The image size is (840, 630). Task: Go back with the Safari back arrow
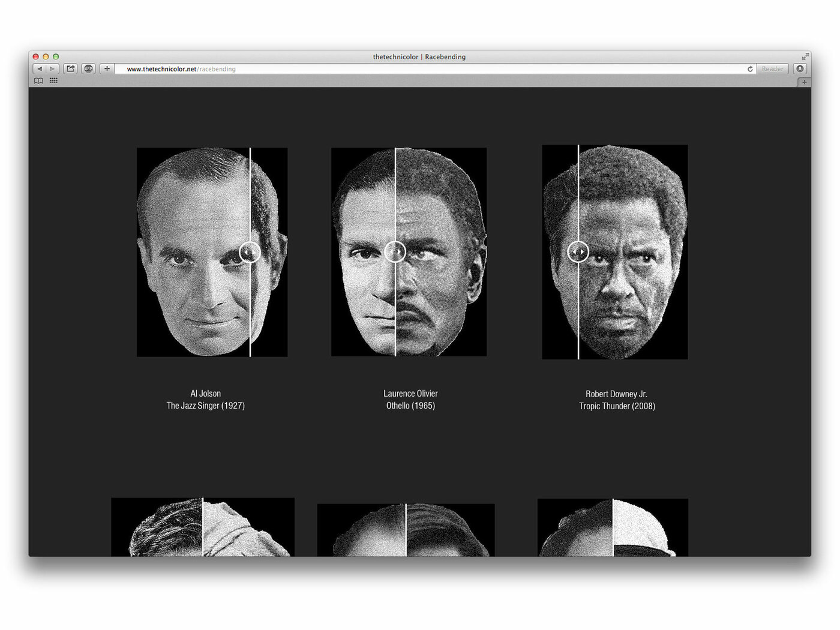[40, 69]
